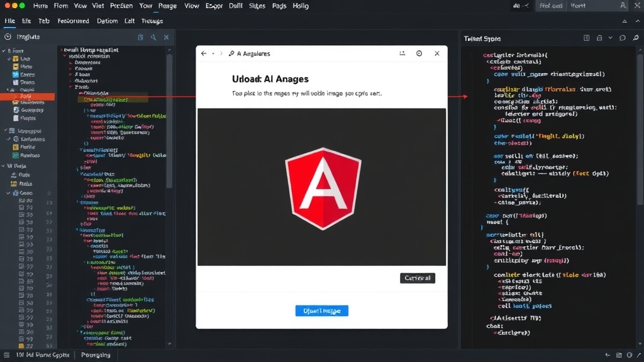Click the lock icon in right panel header
This screenshot has height=362, width=644.
(x=599, y=38)
